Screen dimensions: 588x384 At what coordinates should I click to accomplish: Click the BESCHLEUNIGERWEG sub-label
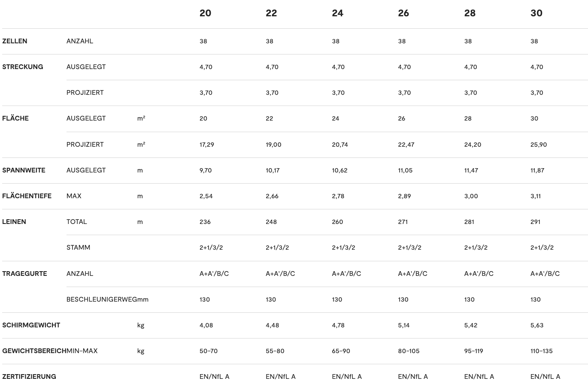[x=102, y=299]
